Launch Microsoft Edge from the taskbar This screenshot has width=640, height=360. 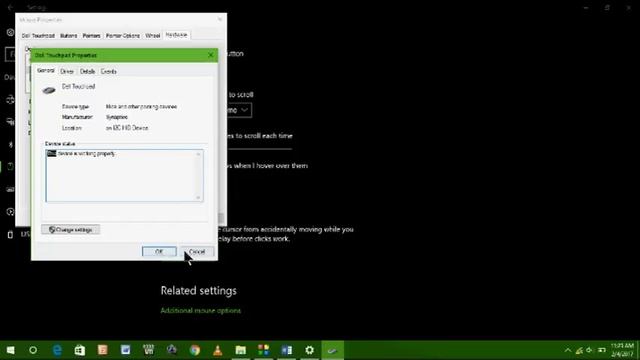point(57,350)
